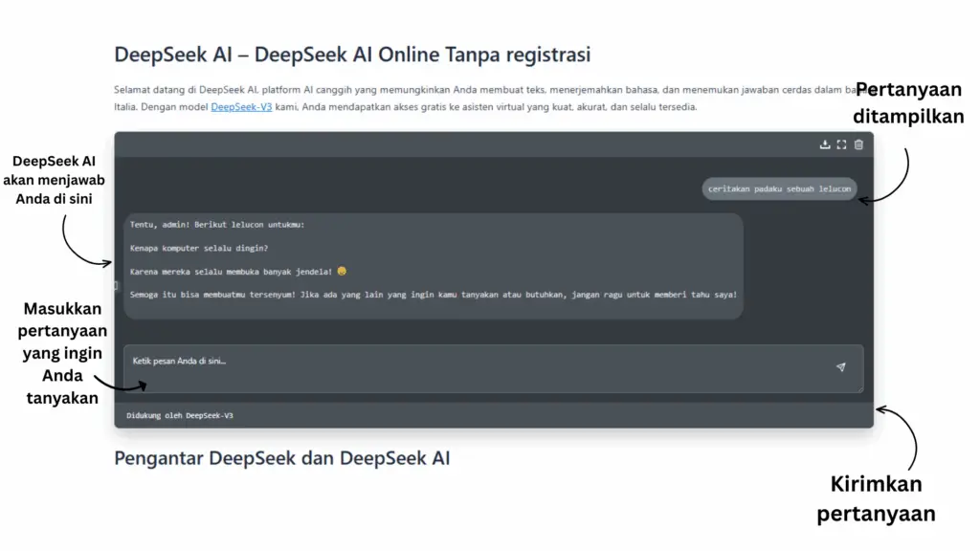The height and width of the screenshot is (551, 980).
Task: Select the 'ceritakan padaku sebuah lelucon' message bubble
Action: [x=779, y=188]
